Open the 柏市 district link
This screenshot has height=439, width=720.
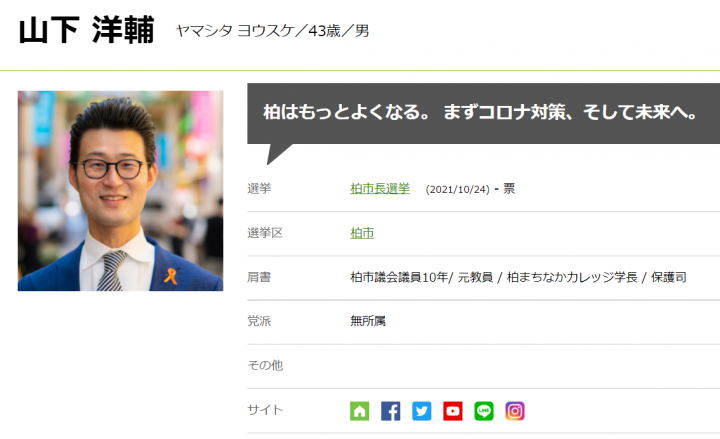pyautogui.click(x=362, y=233)
